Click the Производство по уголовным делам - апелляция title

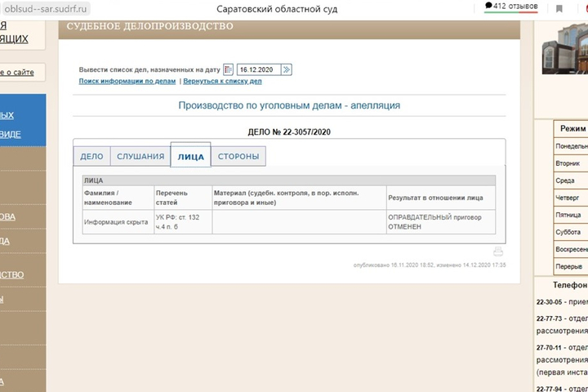click(289, 105)
